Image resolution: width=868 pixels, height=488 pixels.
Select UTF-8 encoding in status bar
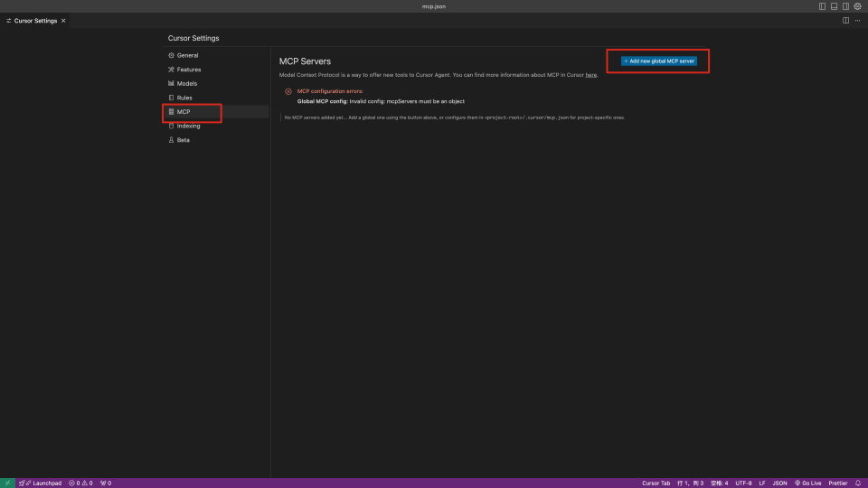click(x=743, y=483)
